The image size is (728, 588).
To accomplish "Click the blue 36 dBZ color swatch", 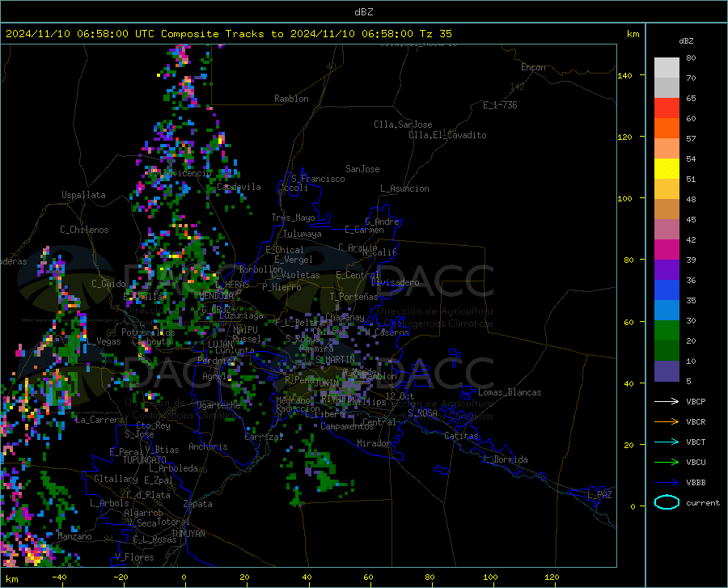I will point(667,290).
